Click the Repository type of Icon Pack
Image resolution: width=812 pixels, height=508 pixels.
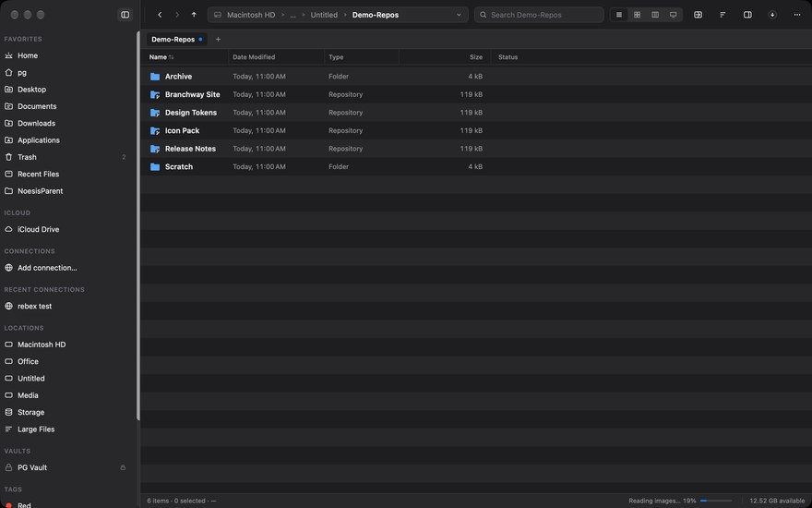point(345,130)
